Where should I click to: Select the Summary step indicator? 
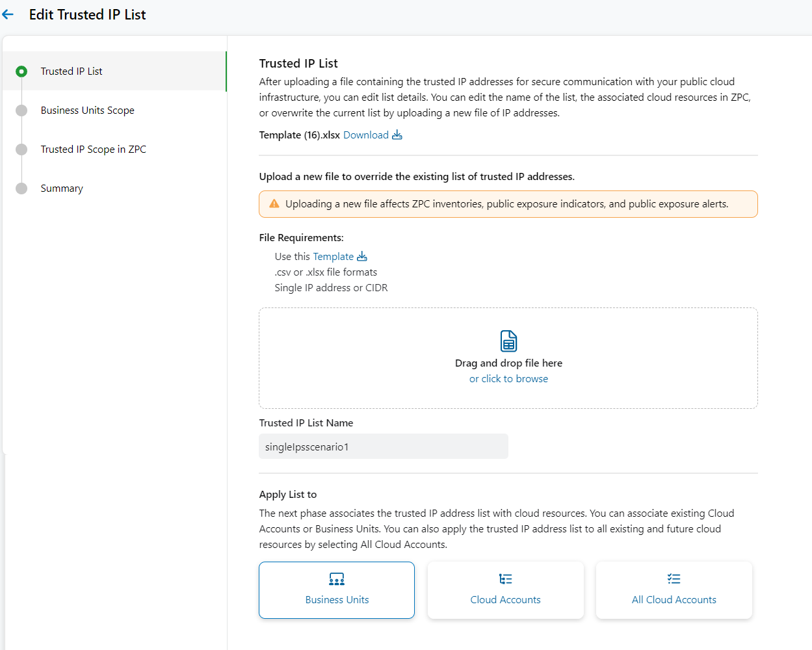point(21,188)
